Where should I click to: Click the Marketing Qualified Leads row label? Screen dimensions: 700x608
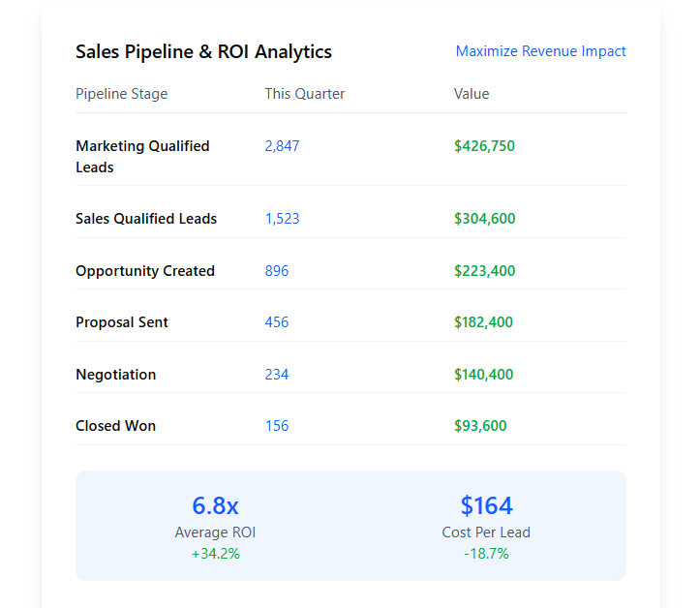click(x=142, y=157)
